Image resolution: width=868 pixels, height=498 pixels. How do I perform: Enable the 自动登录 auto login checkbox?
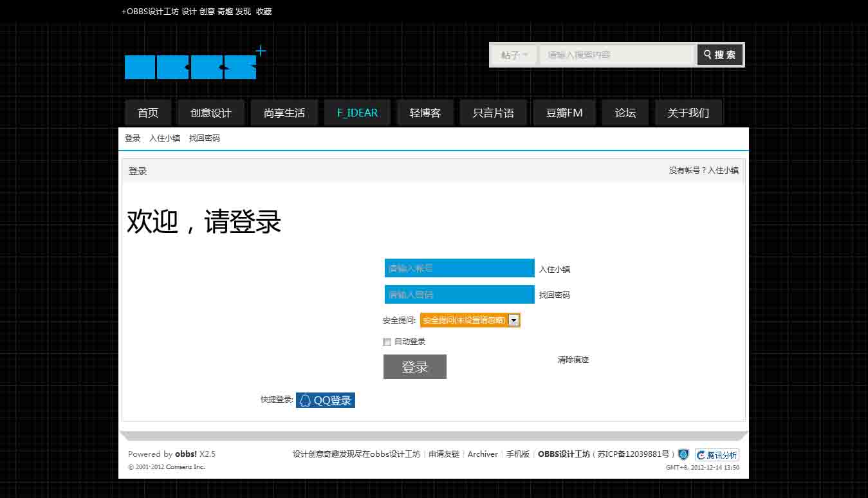(x=387, y=342)
